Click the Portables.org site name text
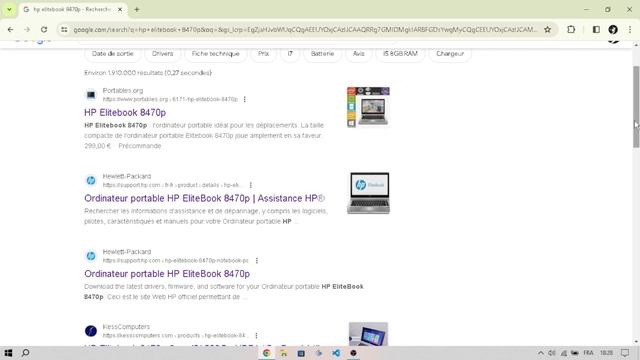This screenshot has width=640, height=360. click(123, 90)
